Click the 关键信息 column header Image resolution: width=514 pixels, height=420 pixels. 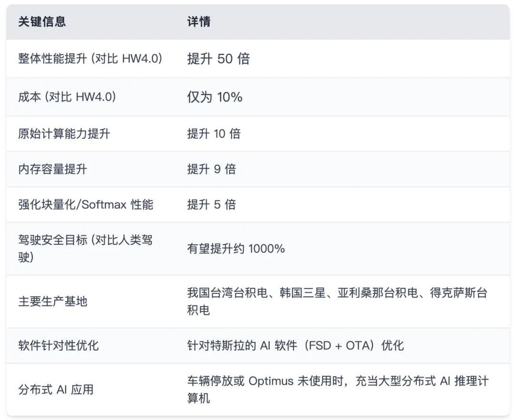click(42, 22)
